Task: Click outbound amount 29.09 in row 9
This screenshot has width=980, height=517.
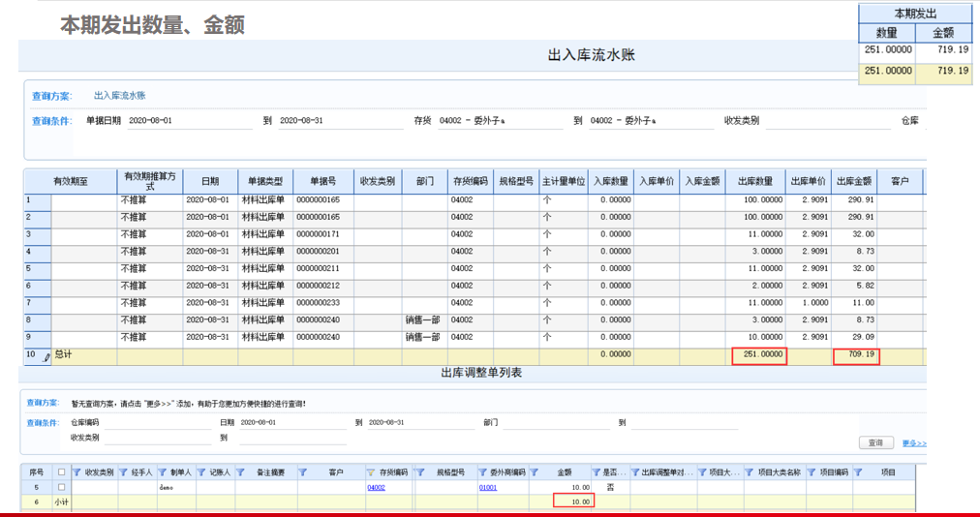Action: (864, 337)
